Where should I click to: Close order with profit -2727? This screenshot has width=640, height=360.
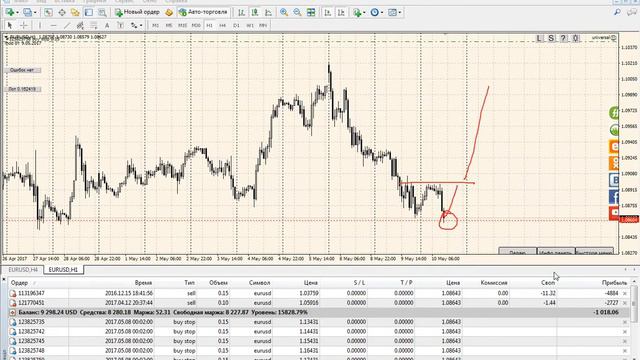[625, 303]
